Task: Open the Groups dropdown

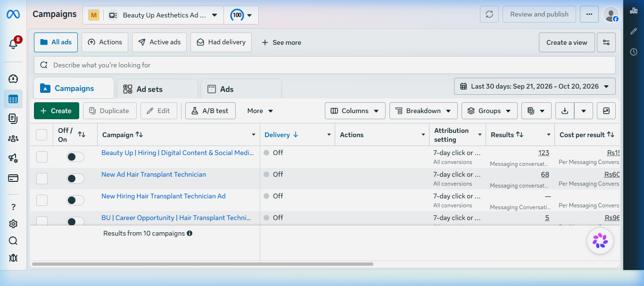Action: [x=489, y=111]
